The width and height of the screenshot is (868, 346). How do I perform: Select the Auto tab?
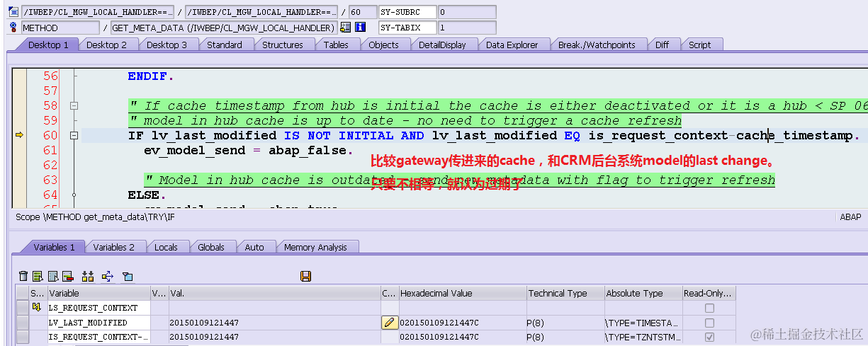click(254, 247)
